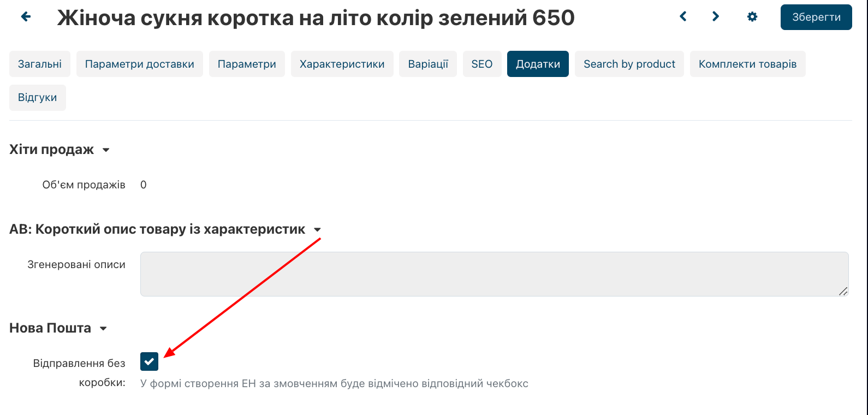Viewport: 868px width, 415px height.
Task: Open the Search by product tab
Action: click(629, 64)
